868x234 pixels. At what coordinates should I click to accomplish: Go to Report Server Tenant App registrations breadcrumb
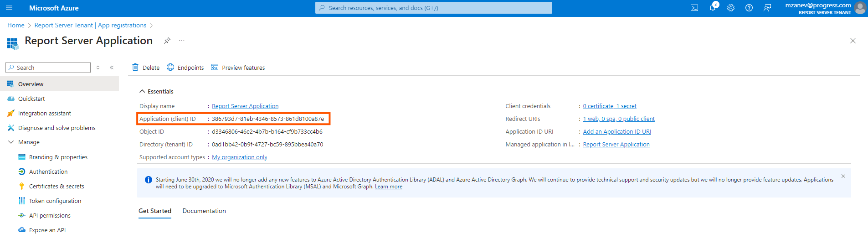(x=90, y=25)
